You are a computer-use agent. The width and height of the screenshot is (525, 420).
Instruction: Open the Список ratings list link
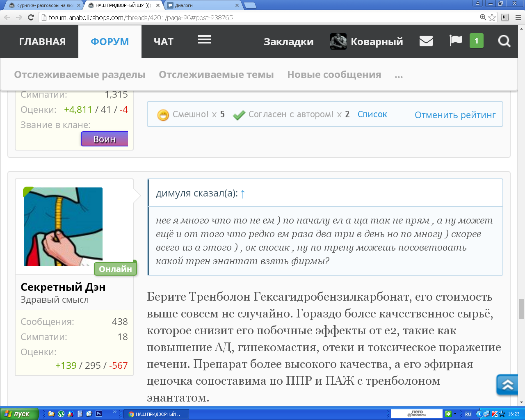pyautogui.click(x=372, y=114)
